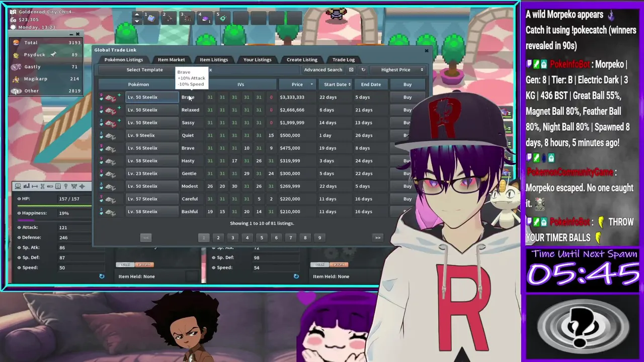The width and height of the screenshot is (644, 362).
Task: Click the Psyduck pin icon
Action: pos(53,54)
